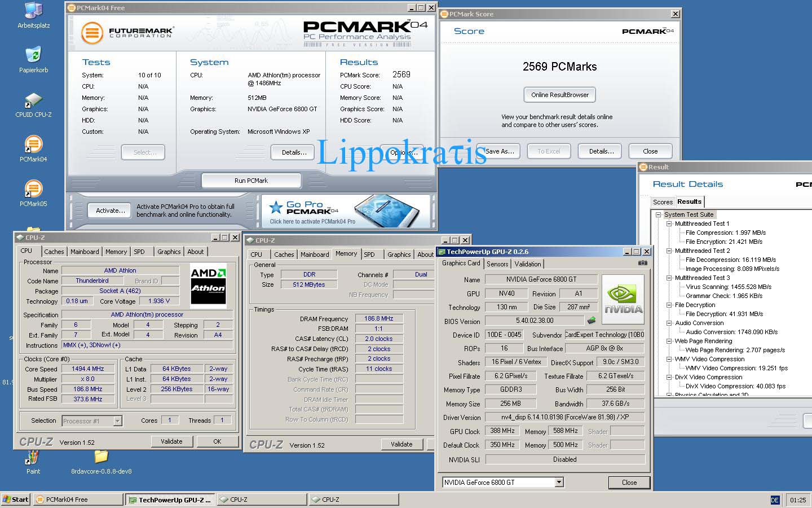Click the GPU Name field NVIDIA GeForce 6800 GT

541,279
